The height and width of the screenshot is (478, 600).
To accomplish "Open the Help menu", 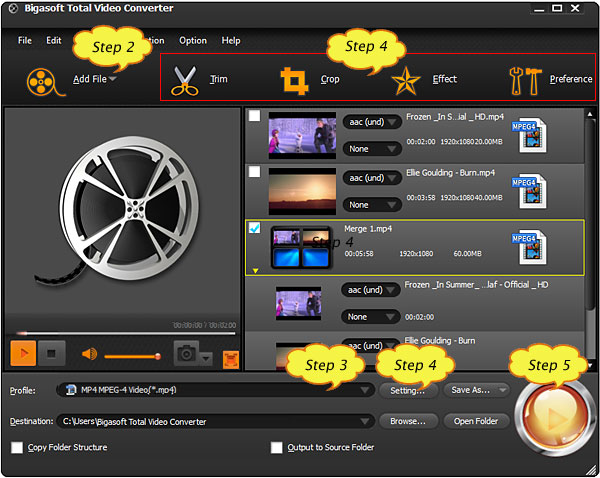I will pyautogui.click(x=231, y=41).
